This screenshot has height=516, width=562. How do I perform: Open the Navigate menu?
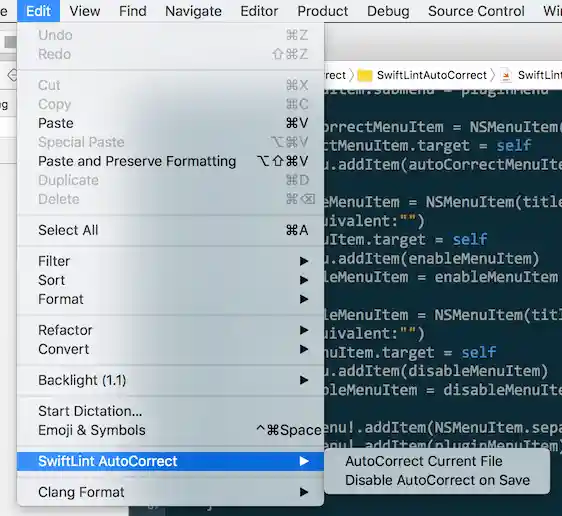pyautogui.click(x=193, y=11)
